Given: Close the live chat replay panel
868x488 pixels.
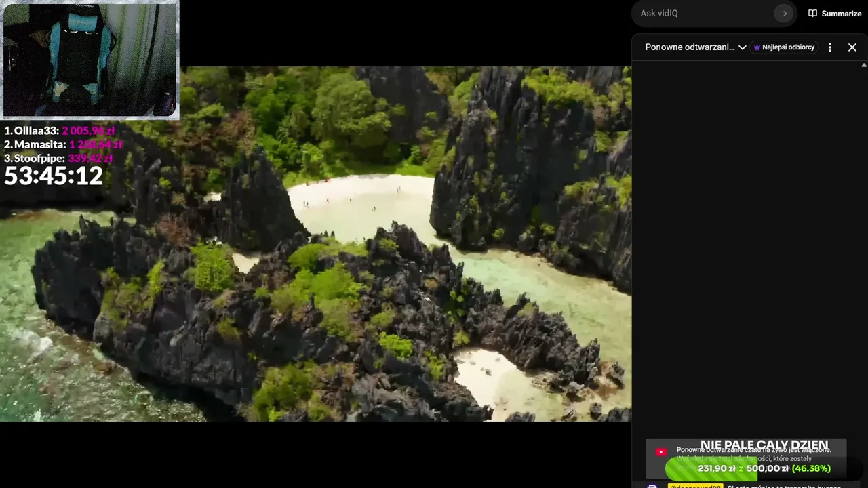Looking at the screenshot, I should (852, 47).
